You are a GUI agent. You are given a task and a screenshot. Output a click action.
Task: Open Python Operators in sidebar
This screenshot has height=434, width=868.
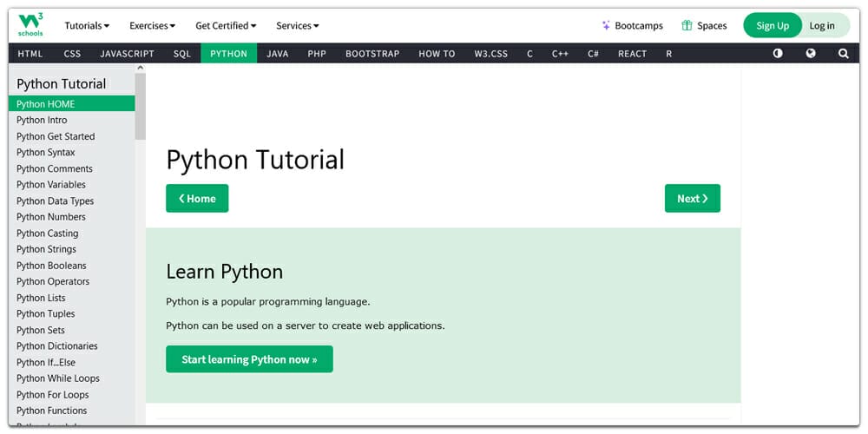71,281
